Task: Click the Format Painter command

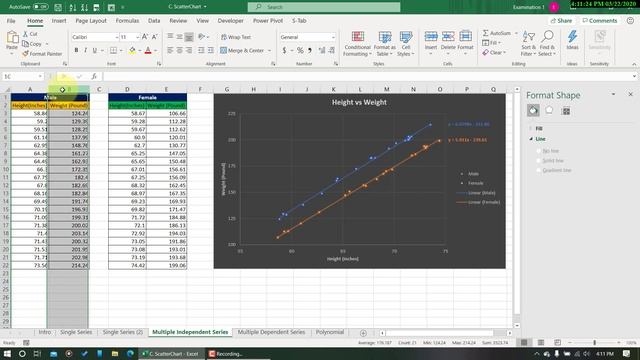Action: [x=42, y=53]
